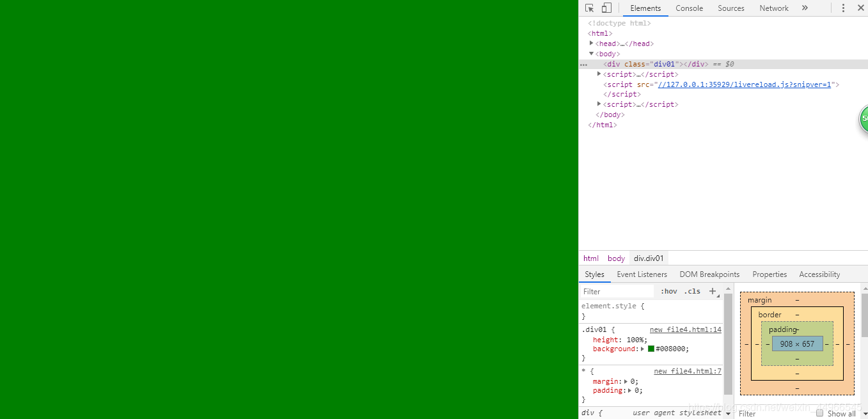This screenshot has height=419, width=868.
Task: Toggle the :hov element state button
Action: [669, 291]
